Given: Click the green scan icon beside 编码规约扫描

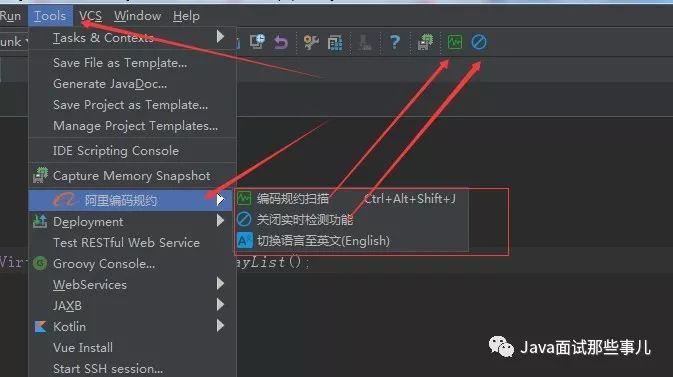Looking at the screenshot, I should 244,198.
